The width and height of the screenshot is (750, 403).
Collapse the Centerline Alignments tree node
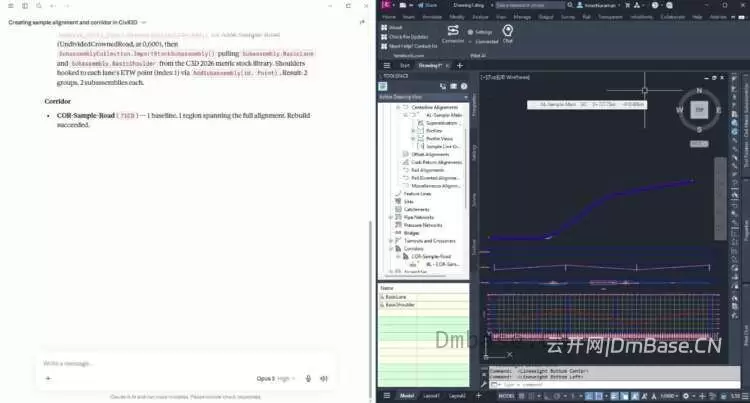398,107
